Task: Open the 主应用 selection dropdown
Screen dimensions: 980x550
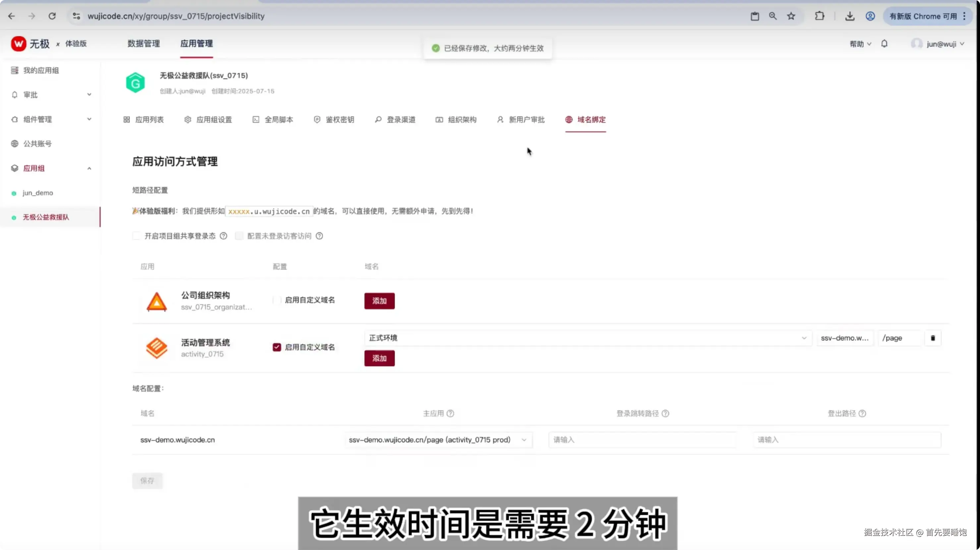Action: pos(437,440)
